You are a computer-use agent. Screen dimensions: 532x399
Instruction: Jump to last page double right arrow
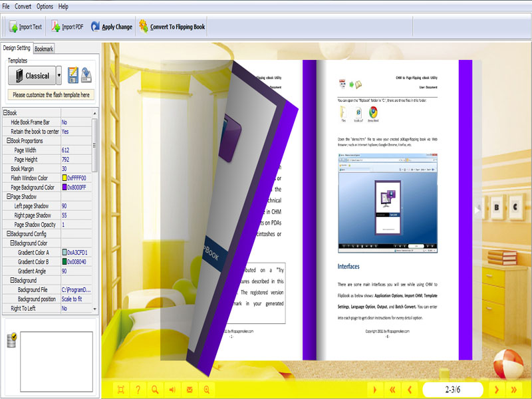pyautogui.click(x=514, y=390)
